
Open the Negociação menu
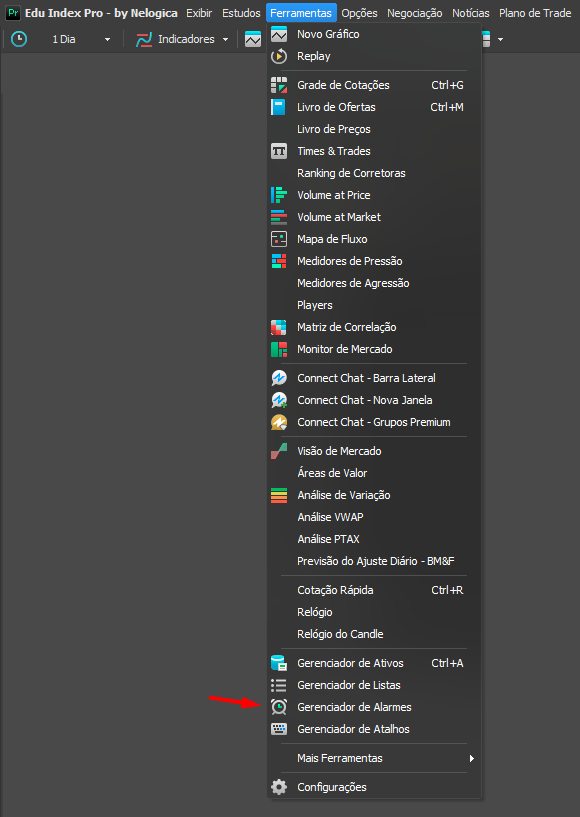pyautogui.click(x=414, y=13)
